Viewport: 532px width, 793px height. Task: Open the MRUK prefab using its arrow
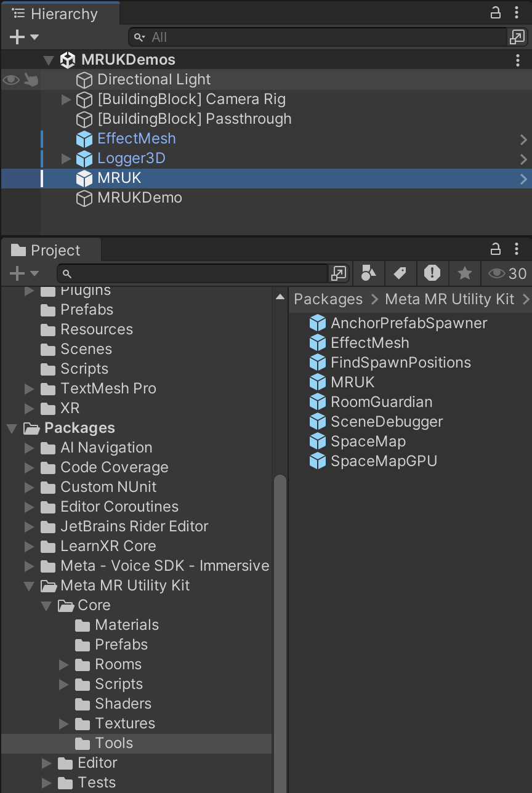click(524, 179)
